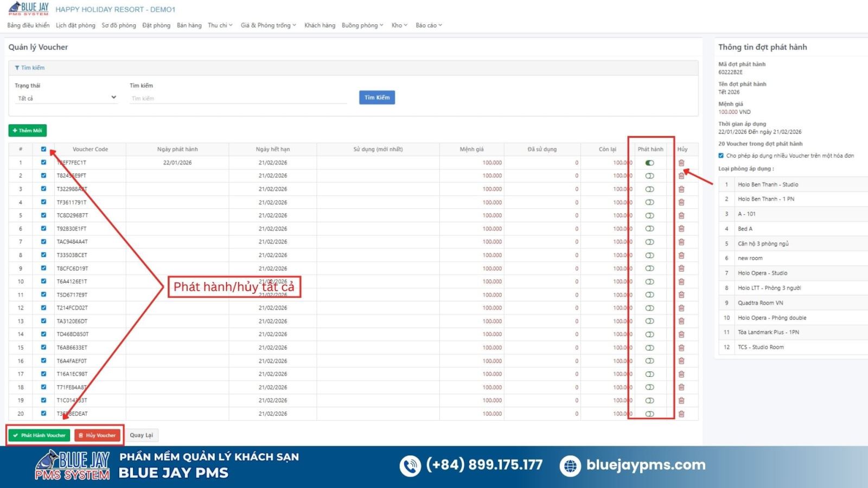Go to Sơ đồ phòng in the menu
868x488 pixels.
click(119, 25)
